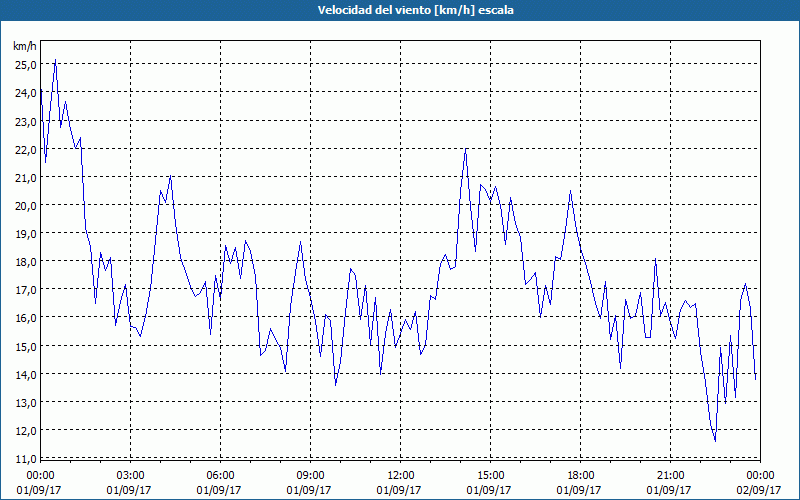This screenshot has height=500, width=800.
Task: Choose the 14,0 y-axis label
Action: point(26,374)
